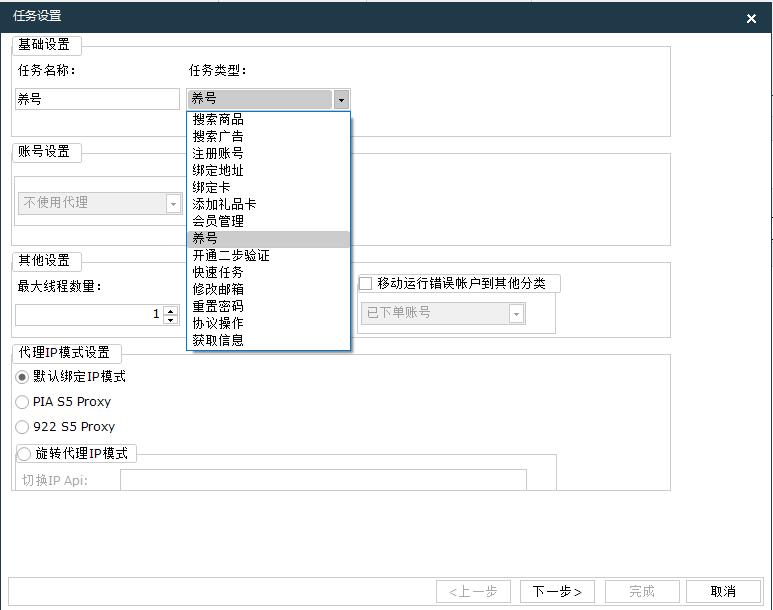The width and height of the screenshot is (773, 610).
Task: Select 搜索广告 from the task type list
Action: pos(268,137)
